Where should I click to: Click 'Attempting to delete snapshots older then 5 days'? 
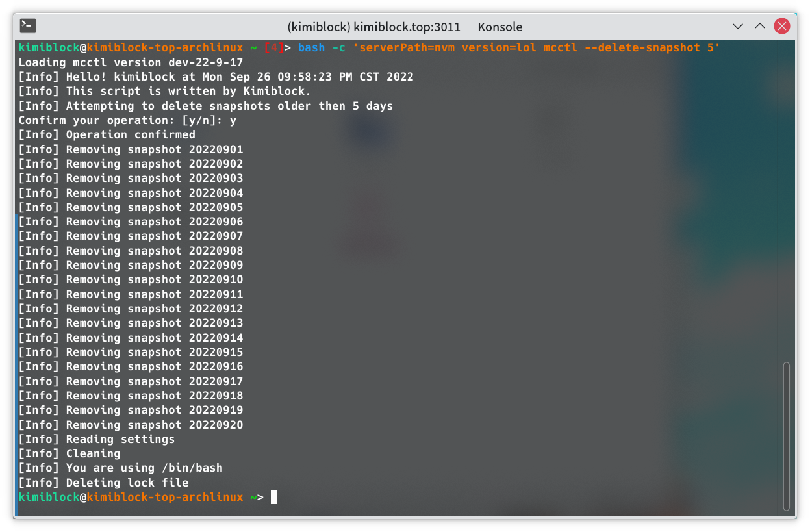(x=206, y=106)
